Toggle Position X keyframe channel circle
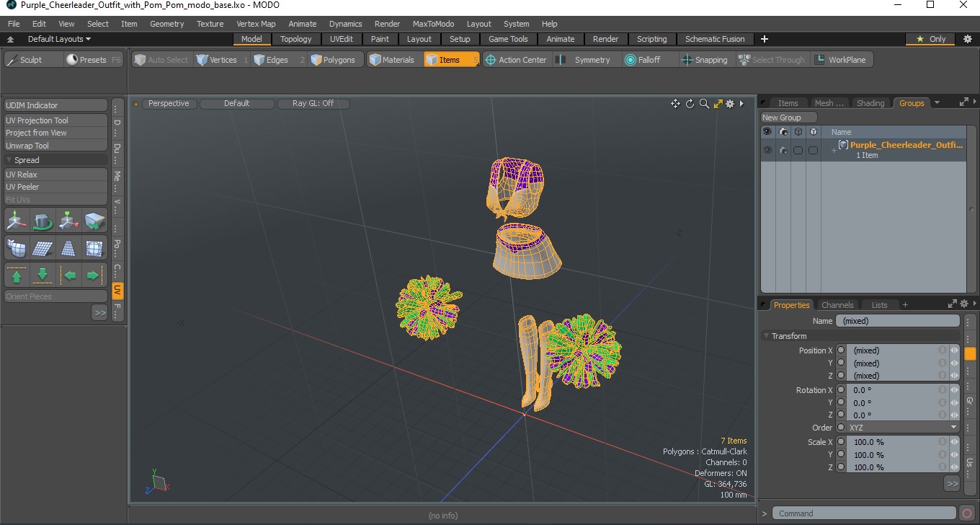Viewport: 980px width, 525px height. [x=841, y=350]
